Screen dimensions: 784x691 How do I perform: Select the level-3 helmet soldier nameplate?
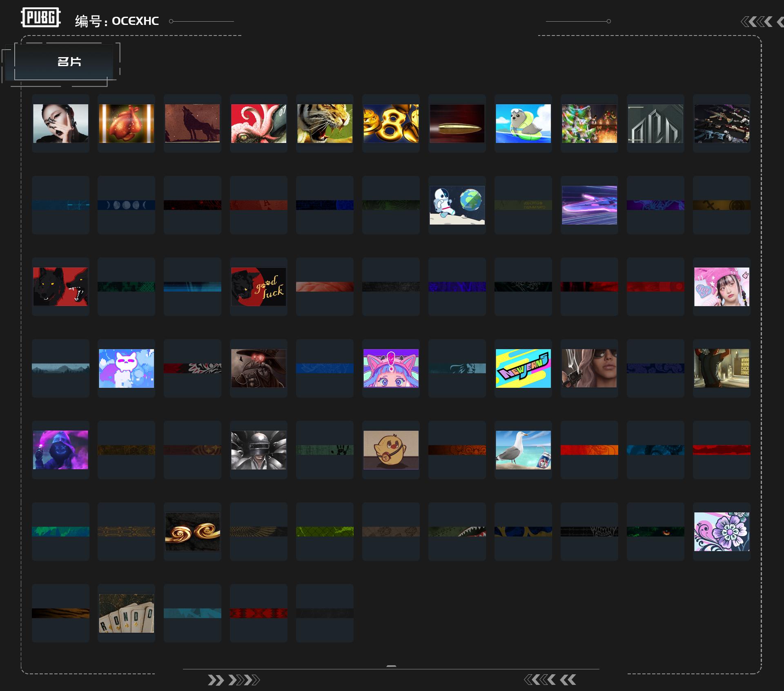pyautogui.click(x=258, y=450)
